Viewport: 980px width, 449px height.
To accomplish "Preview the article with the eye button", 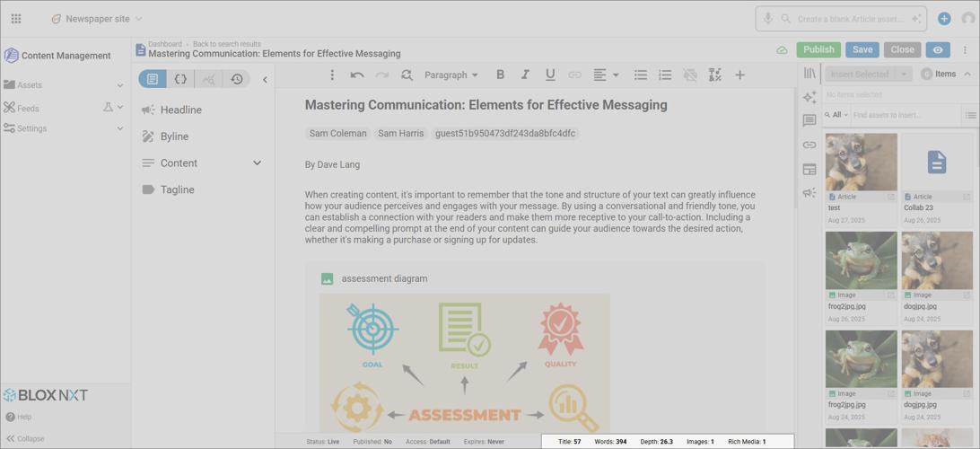I will click(x=938, y=49).
